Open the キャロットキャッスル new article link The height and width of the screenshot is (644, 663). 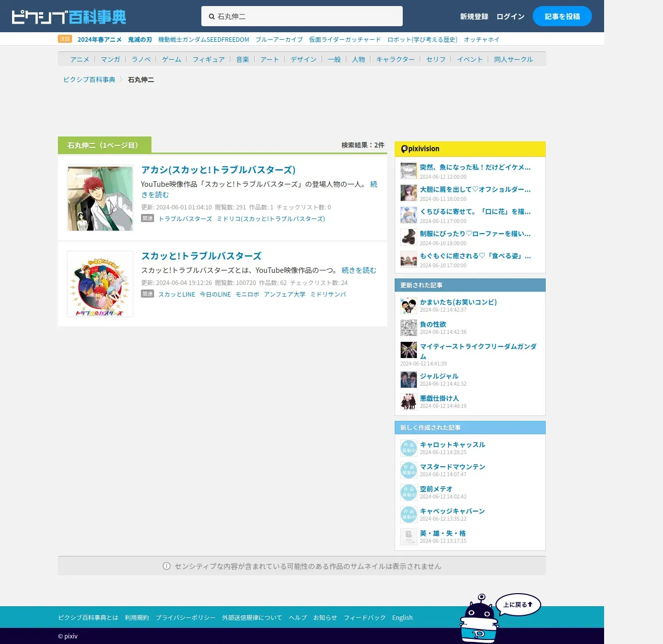click(453, 445)
